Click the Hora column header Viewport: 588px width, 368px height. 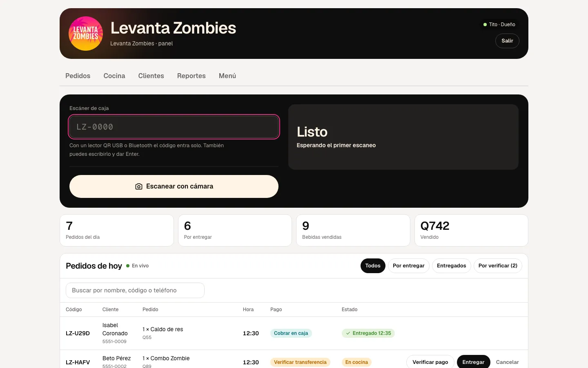coord(248,310)
